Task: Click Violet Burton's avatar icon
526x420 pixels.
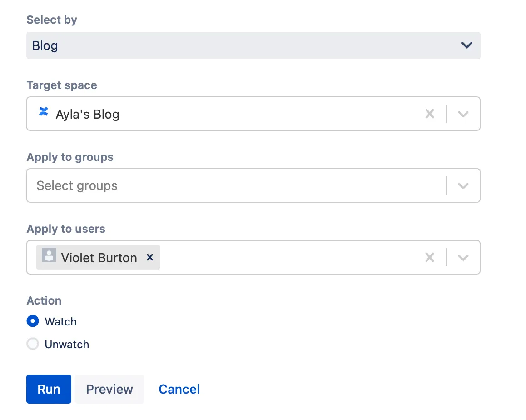Action: click(x=49, y=255)
